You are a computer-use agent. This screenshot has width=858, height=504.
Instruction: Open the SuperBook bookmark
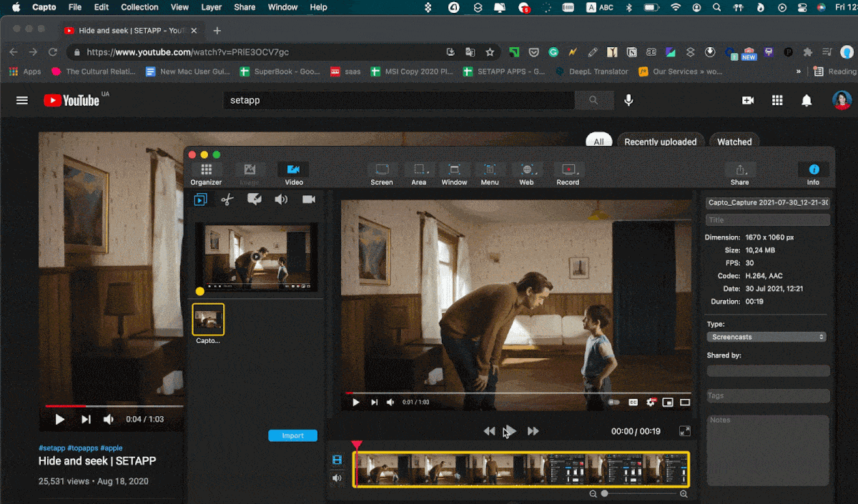click(280, 71)
